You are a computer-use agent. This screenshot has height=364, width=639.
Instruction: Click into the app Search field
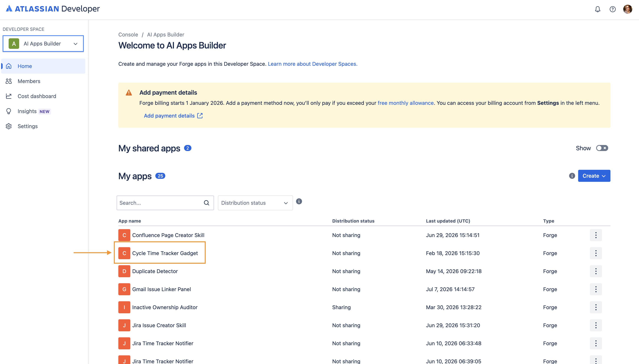160,203
